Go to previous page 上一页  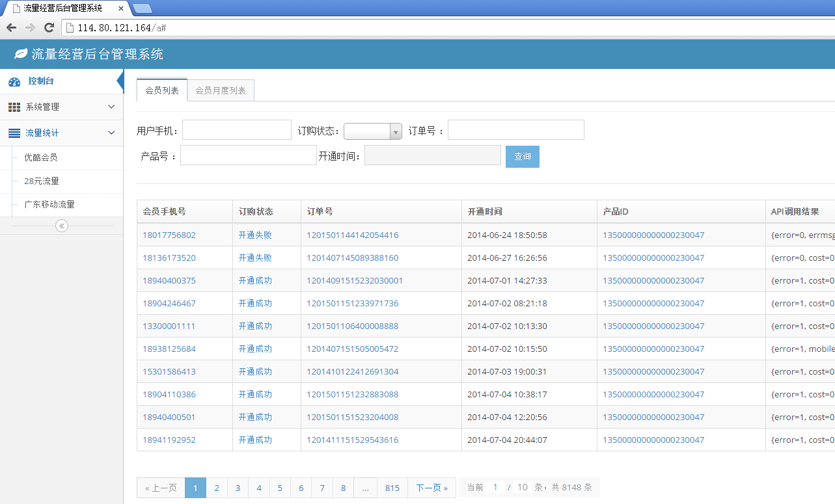[161, 488]
